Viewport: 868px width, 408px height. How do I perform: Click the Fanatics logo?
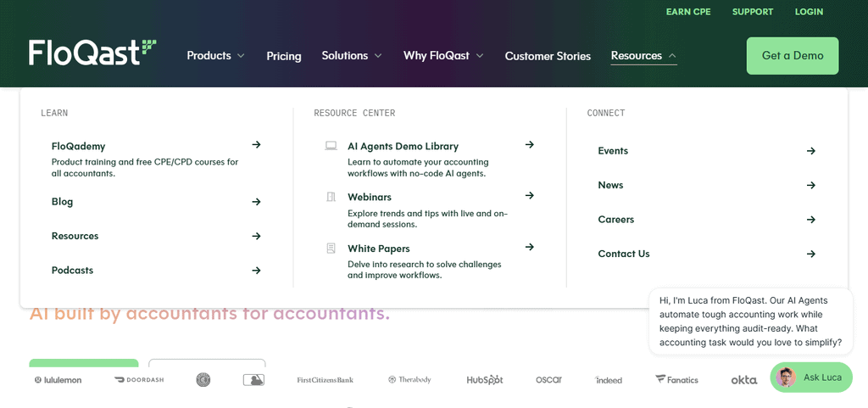(676, 380)
